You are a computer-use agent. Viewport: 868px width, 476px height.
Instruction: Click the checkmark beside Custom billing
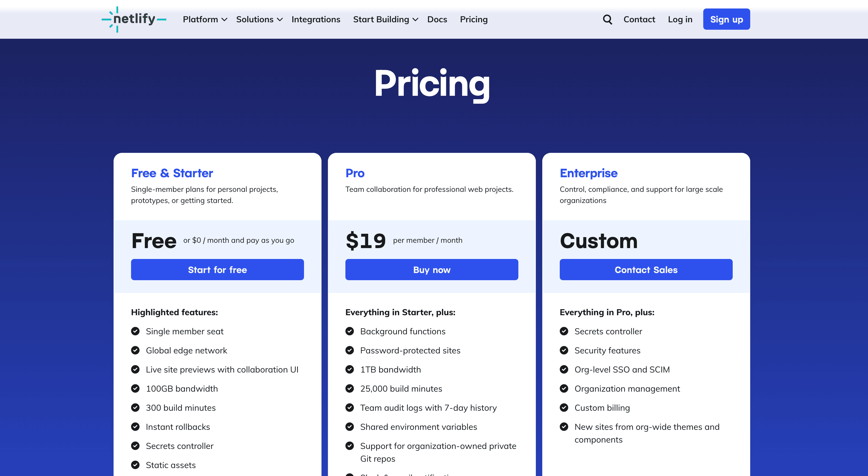point(564,408)
